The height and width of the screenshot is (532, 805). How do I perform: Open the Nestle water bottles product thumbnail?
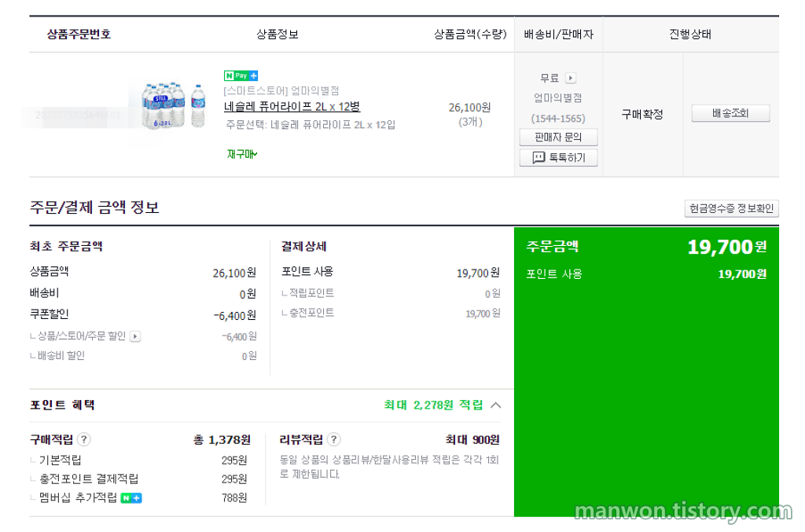click(174, 105)
